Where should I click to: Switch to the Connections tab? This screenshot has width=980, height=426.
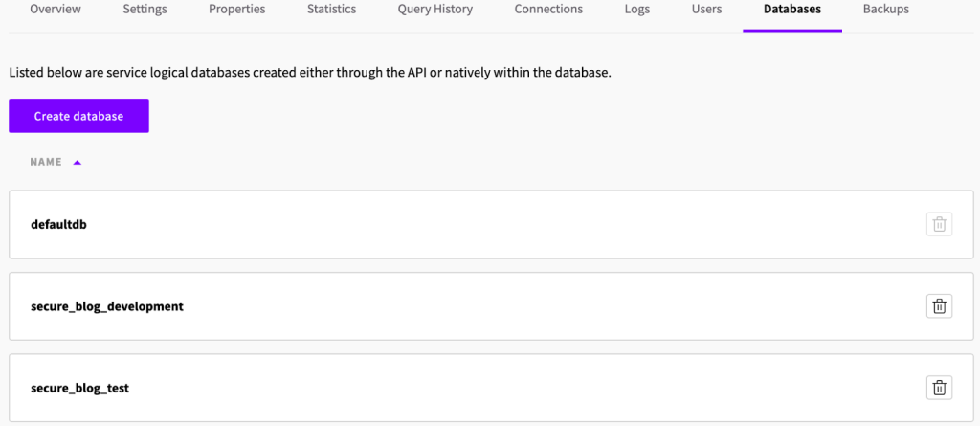coord(548,10)
